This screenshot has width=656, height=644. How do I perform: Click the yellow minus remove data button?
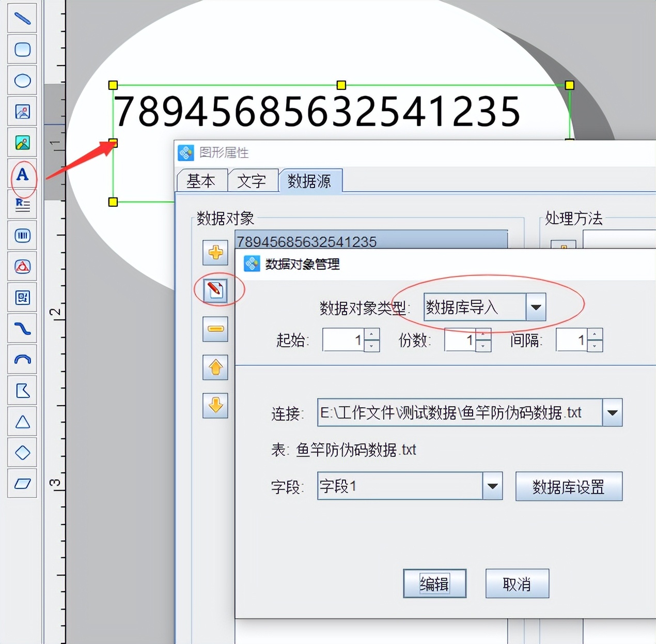[x=215, y=329]
